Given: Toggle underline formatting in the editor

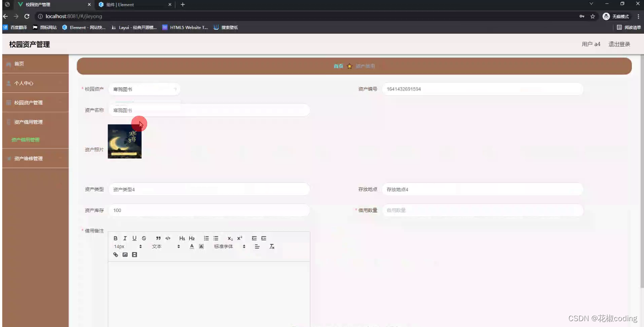Looking at the screenshot, I should (x=135, y=238).
